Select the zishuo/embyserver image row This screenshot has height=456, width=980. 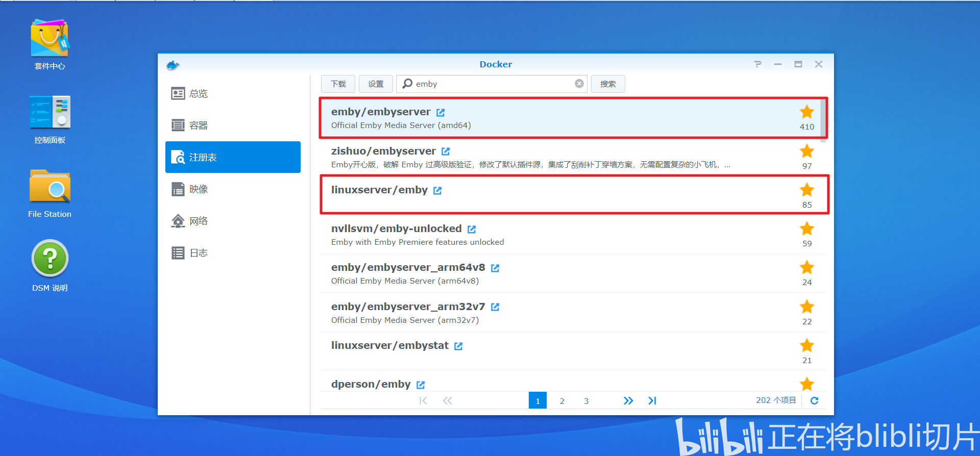click(573, 157)
